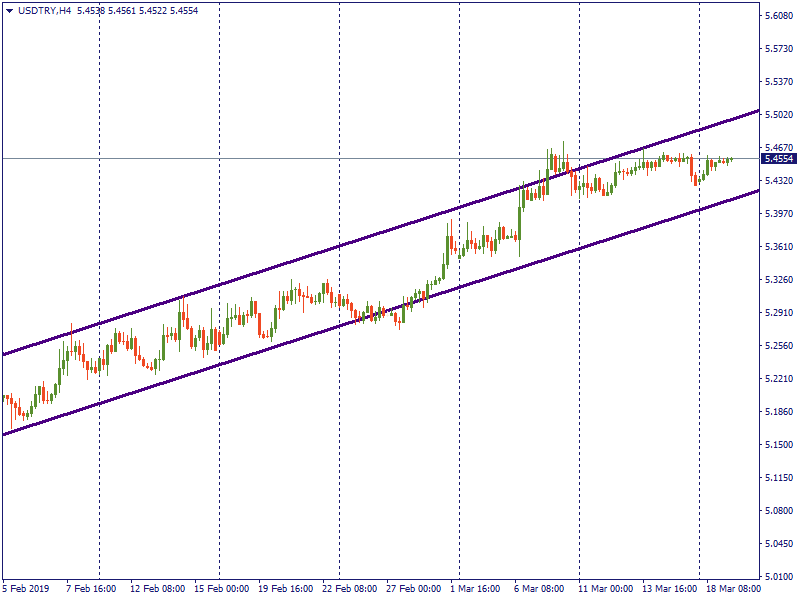
Task: Click the 5.2910 price level on axis
Action: coord(778,313)
